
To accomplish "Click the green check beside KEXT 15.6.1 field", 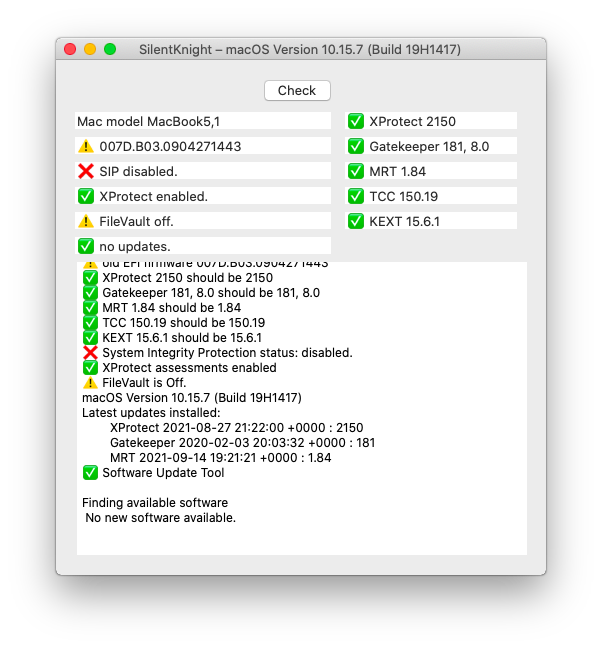I will click(x=356, y=221).
